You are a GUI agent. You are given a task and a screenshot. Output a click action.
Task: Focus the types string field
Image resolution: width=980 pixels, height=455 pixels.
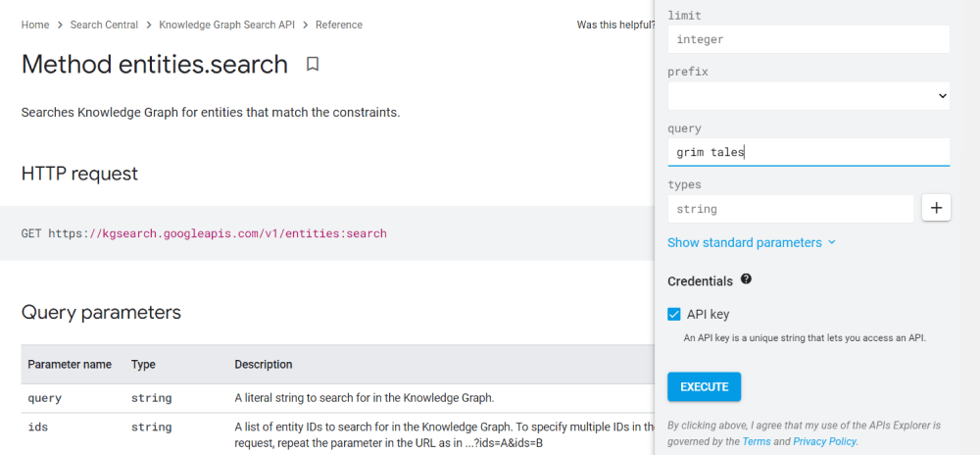coord(791,209)
